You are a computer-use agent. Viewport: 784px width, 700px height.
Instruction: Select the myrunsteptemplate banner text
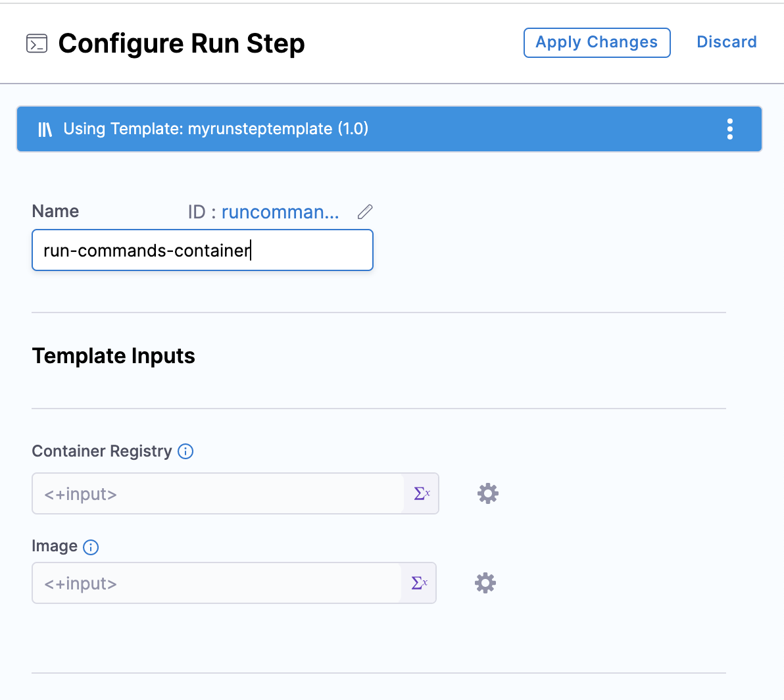tap(216, 129)
